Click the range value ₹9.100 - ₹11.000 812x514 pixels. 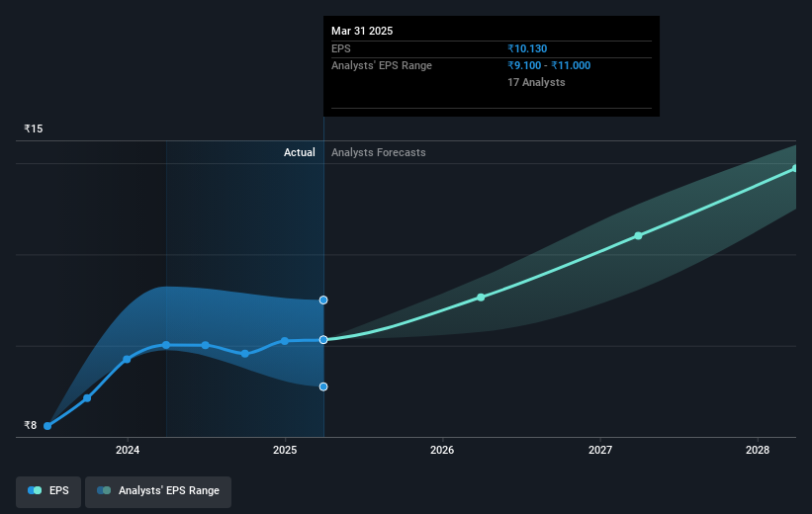pyautogui.click(x=549, y=66)
